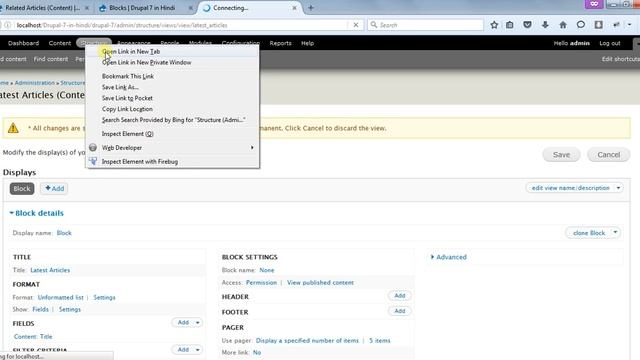
Task: Open the Dashboard admin menu item
Action: coord(24,43)
